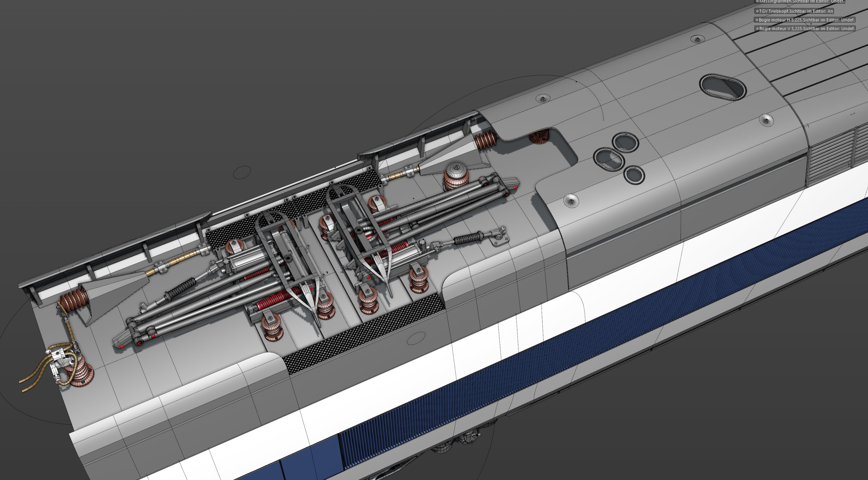
Task: Toggle TGV Triebkopf visibility circle in HUD
Action: [x=757, y=11]
